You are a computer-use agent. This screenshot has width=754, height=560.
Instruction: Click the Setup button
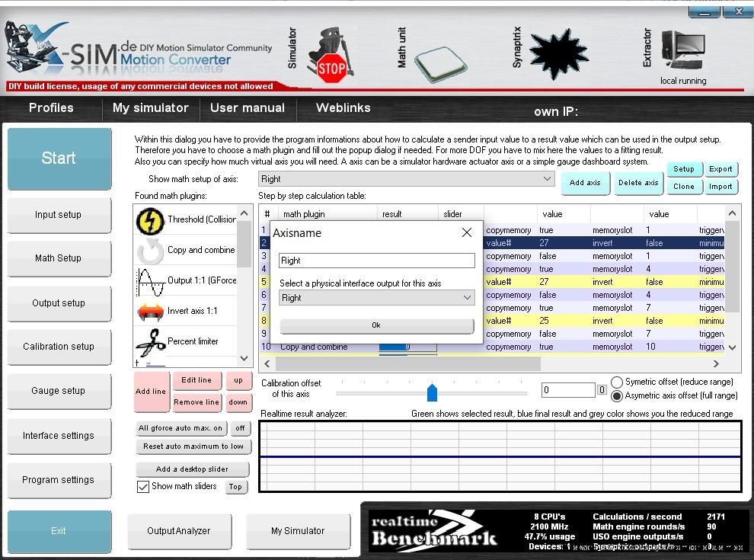point(683,169)
